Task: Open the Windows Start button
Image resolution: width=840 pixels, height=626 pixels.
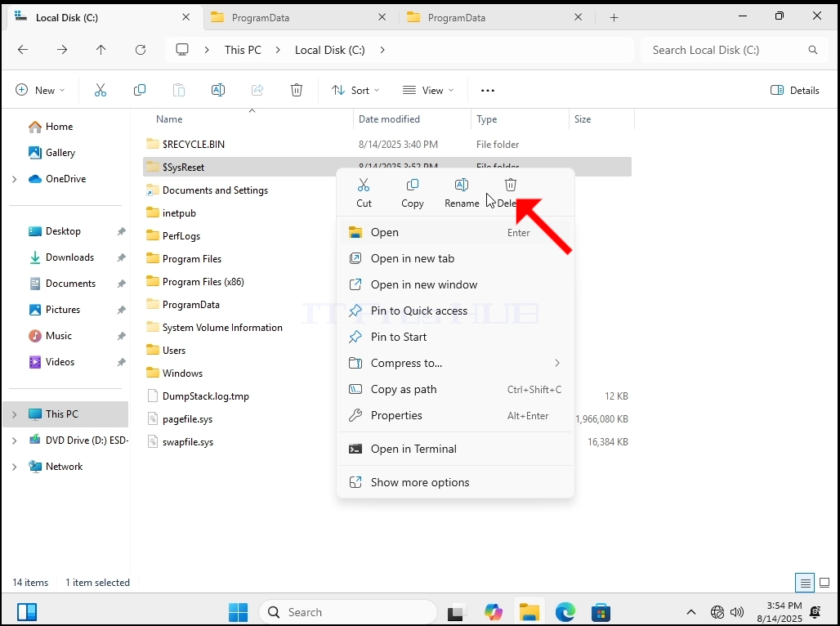Action: coord(238,612)
